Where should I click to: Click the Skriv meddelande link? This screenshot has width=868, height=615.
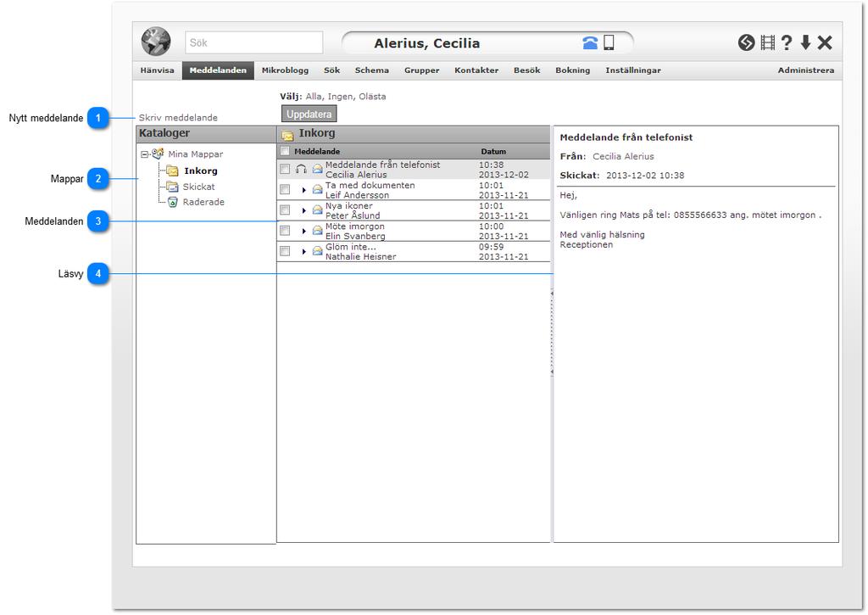pyautogui.click(x=178, y=117)
